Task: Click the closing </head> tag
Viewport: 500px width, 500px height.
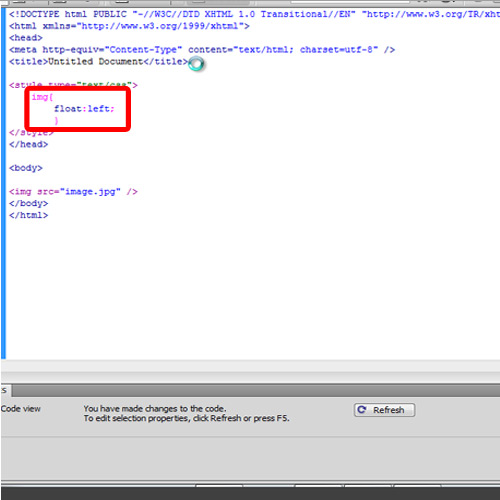Action: click(x=28, y=144)
